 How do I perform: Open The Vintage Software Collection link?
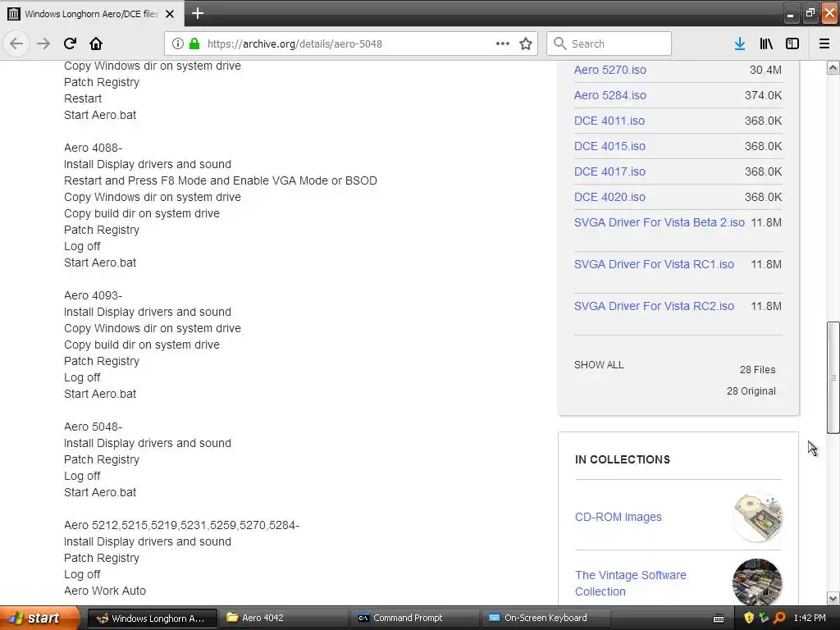631,583
